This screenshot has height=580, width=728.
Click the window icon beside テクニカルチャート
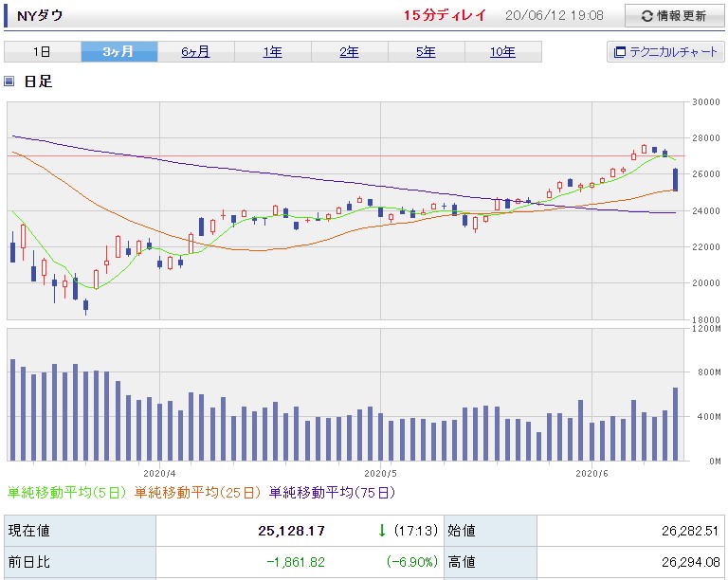620,52
